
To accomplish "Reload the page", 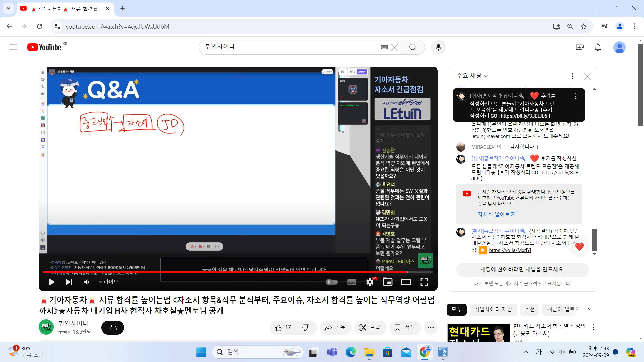I will (40, 26).
